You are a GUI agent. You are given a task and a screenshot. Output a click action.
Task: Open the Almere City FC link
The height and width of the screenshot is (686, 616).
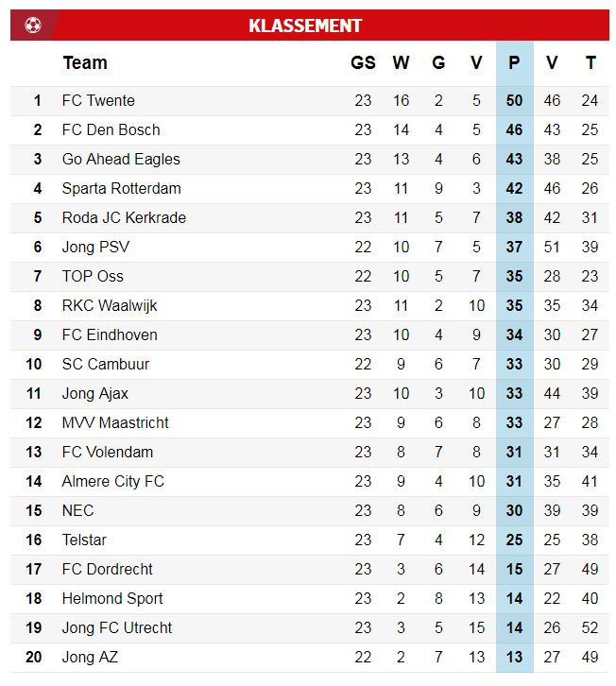click(x=112, y=482)
